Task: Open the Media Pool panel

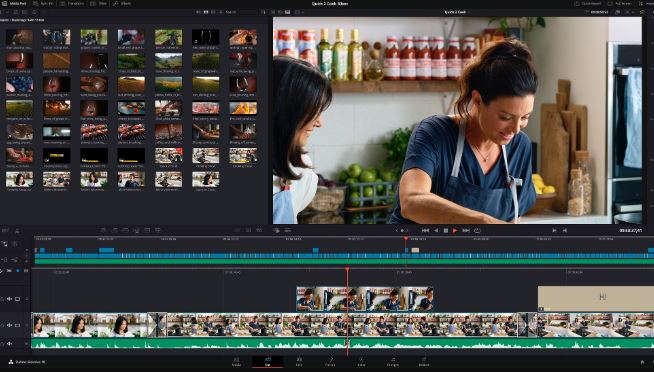Action: 15,3
